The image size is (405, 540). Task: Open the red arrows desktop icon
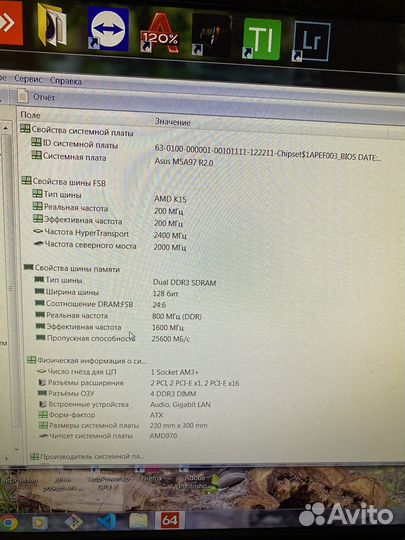(11, 22)
